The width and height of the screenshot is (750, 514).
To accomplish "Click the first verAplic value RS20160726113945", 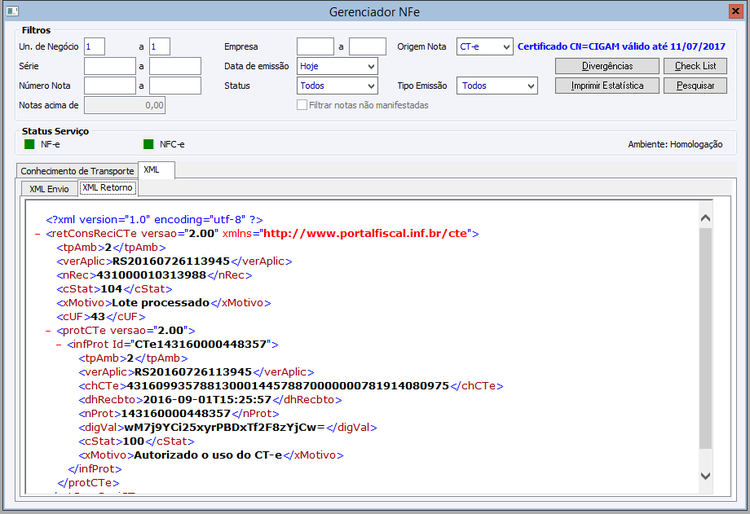I will 171,262.
